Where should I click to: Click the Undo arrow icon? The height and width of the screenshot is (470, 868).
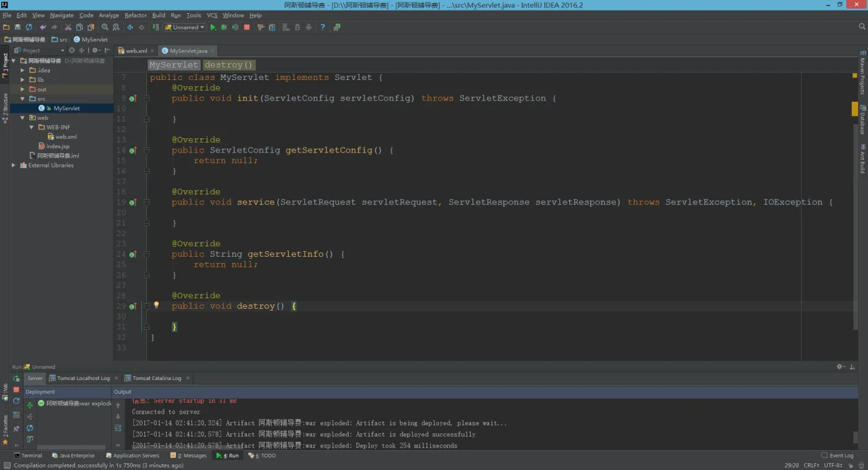coord(43,27)
